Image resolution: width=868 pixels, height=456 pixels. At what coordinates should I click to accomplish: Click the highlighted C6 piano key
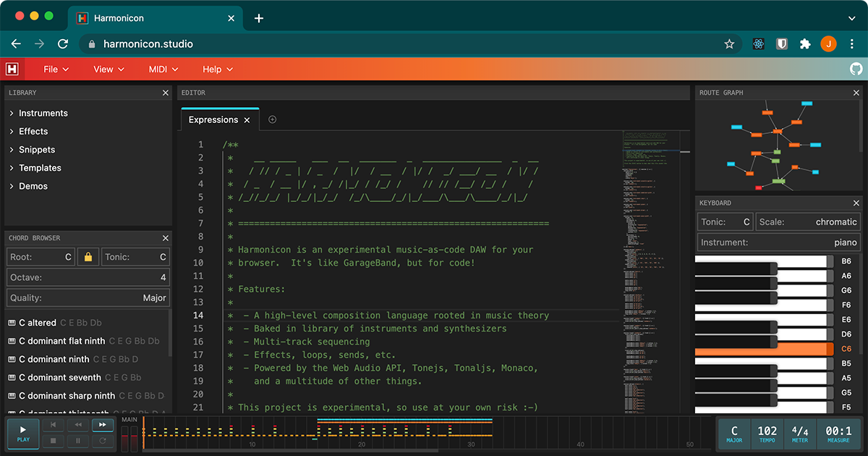(x=764, y=349)
